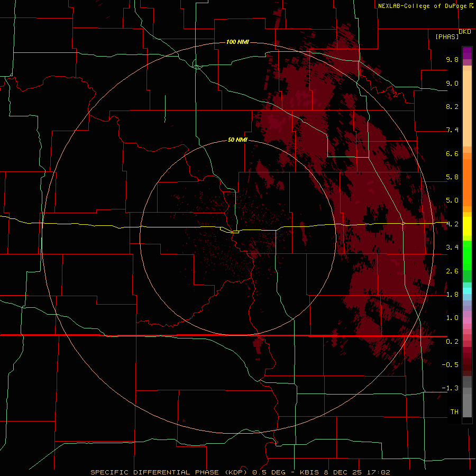Image resolution: width=476 pixels, height=476 pixels.
Task: Select the 5.8 scale value
Action: 452,177
